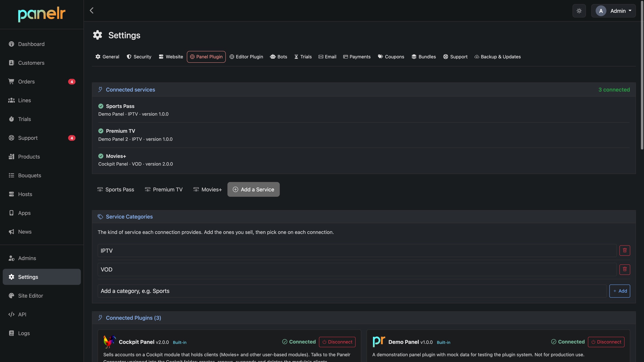The height and width of the screenshot is (362, 644).
Task: Select the Movies+ service tab
Action: (208, 190)
